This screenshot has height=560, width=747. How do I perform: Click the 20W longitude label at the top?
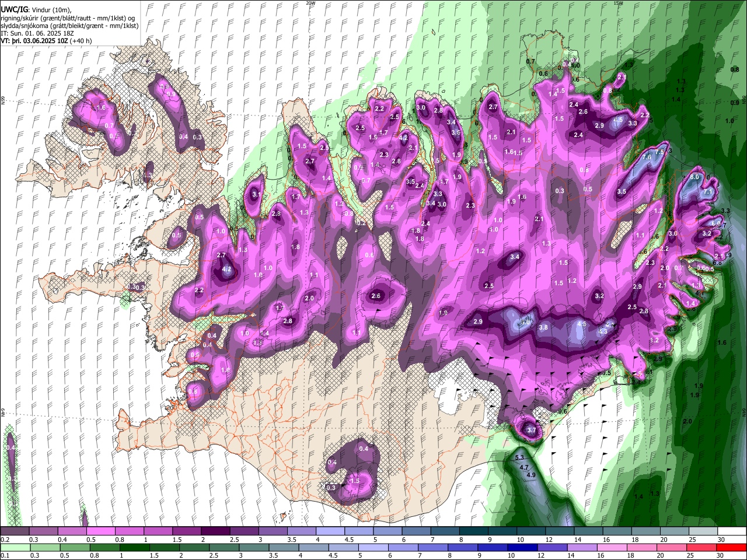point(310,3)
